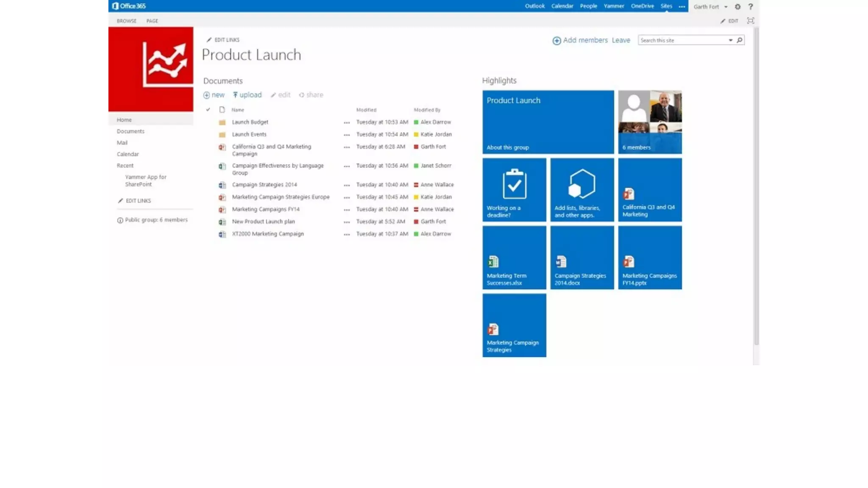The width and height of the screenshot is (868, 488).
Task: Open ellipsis menu for Launch Budget
Action: click(x=347, y=122)
